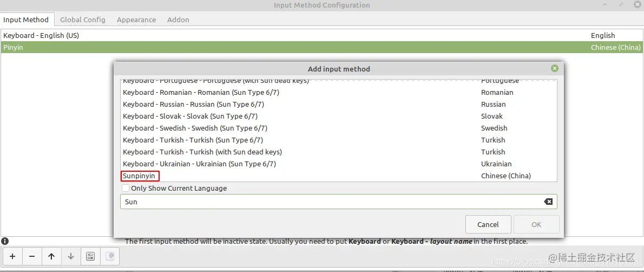Open the Appearance tab
The image size is (644, 272).
click(x=136, y=20)
